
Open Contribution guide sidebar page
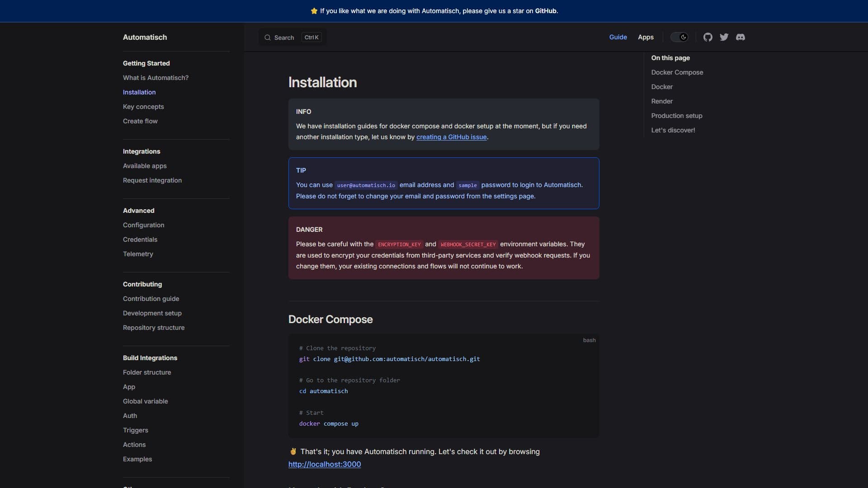[151, 299]
